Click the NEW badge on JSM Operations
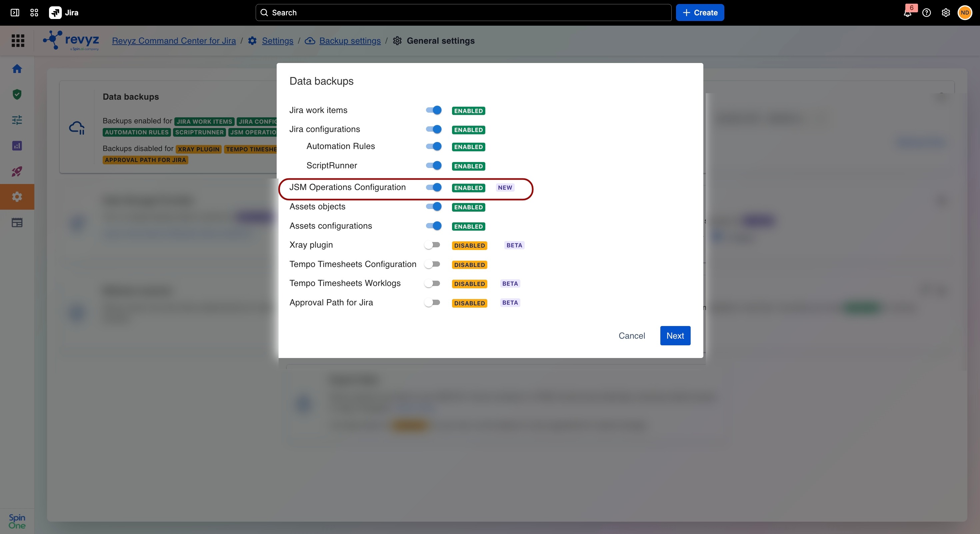The width and height of the screenshot is (980, 534). 505,188
